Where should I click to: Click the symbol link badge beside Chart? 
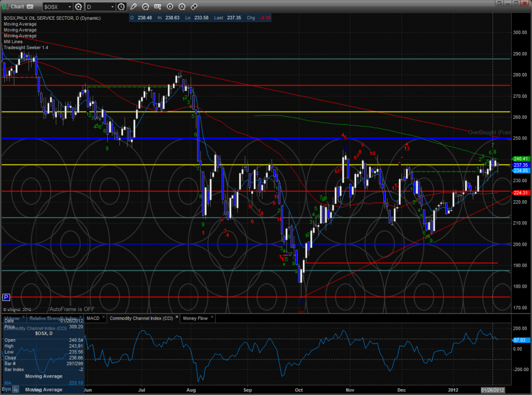(x=30, y=7)
